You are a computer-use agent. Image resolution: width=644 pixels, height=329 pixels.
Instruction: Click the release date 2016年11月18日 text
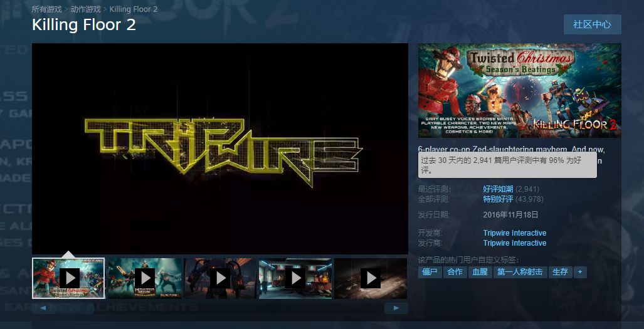tap(510, 214)
